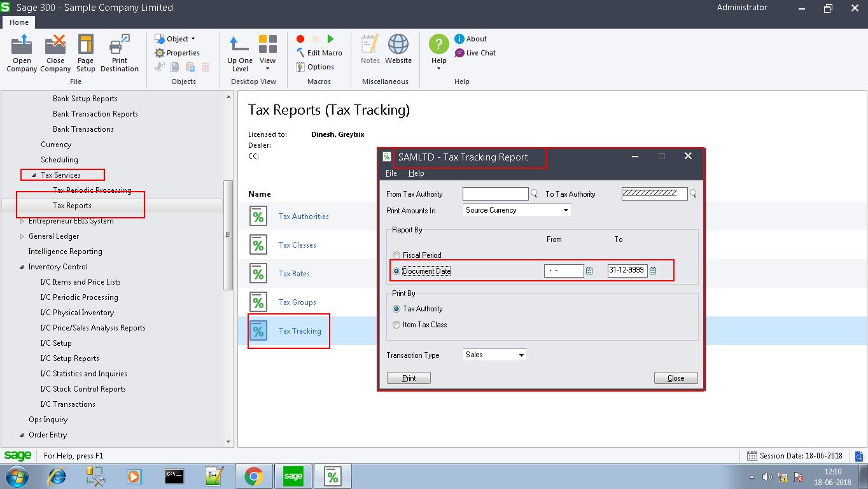Viewport: 868px width, 489px height.
Task: Open the Tax Classes report icon
Action: 258,245
